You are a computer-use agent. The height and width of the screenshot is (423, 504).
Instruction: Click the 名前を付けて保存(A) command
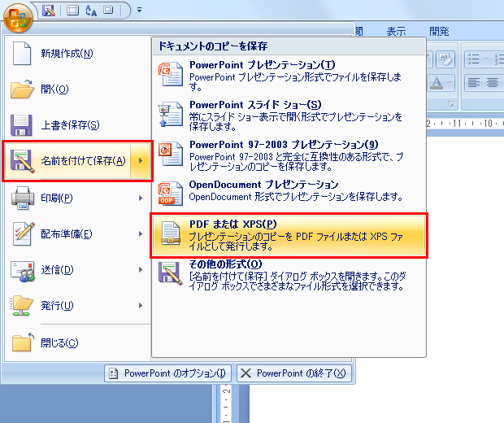click(x=67, y=160)
